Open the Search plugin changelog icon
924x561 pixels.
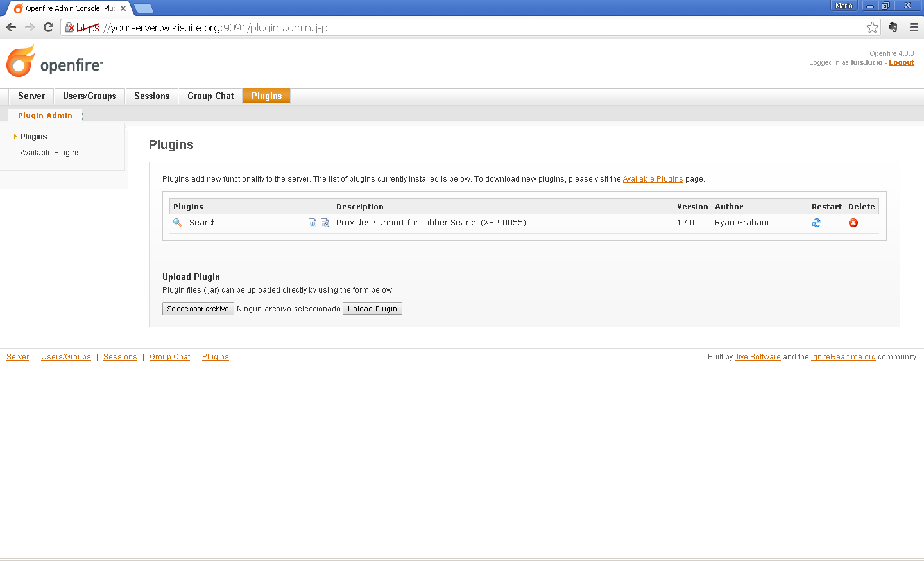click(325, 223)
